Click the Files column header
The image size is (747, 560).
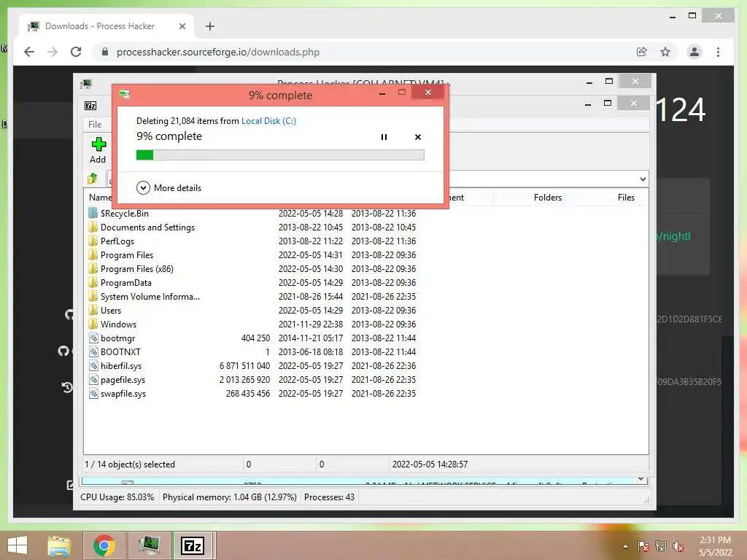[625, 197]
